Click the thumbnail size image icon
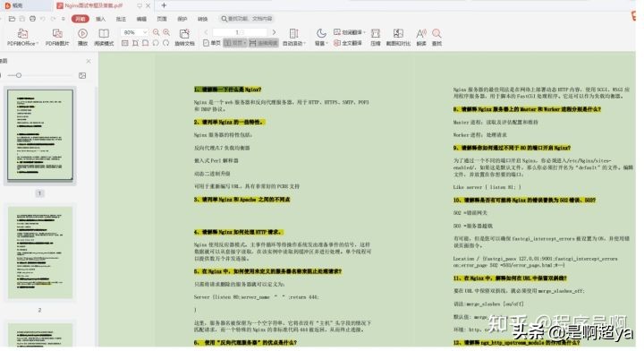The image size is (644, 351). coord(82,75)
